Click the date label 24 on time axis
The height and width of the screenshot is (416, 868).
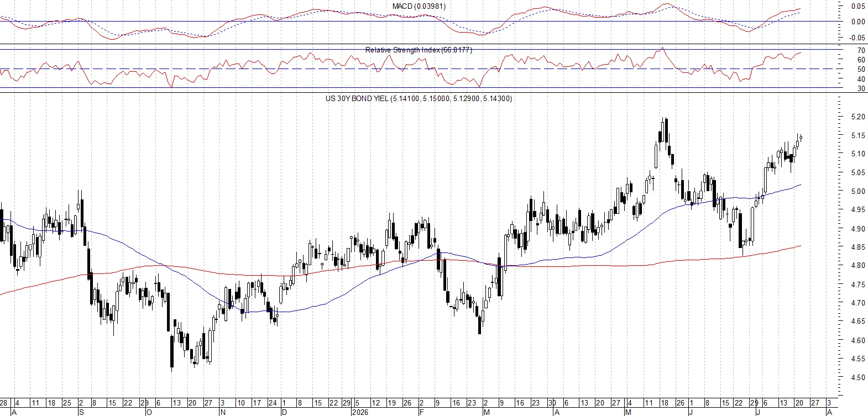[272, 403]
